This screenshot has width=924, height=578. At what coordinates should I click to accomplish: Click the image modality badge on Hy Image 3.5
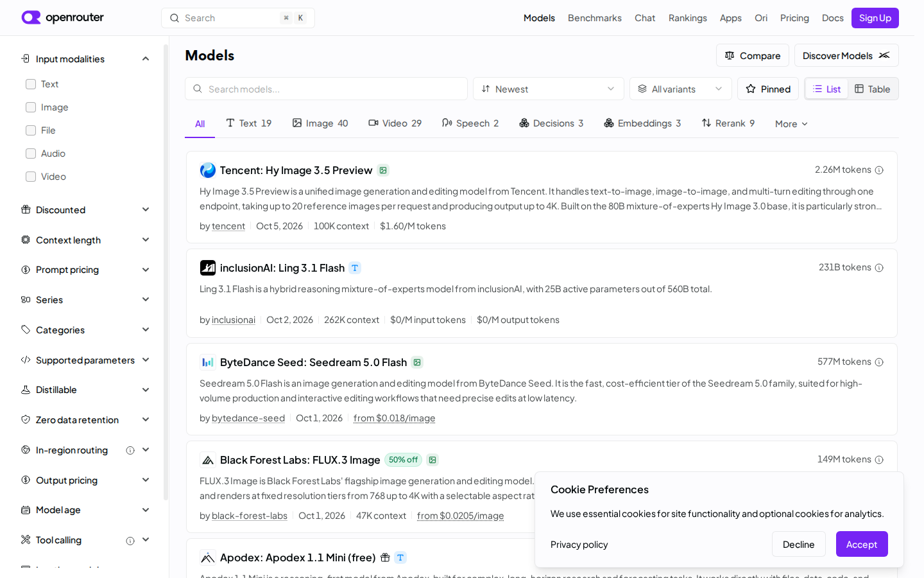[383, 170]
